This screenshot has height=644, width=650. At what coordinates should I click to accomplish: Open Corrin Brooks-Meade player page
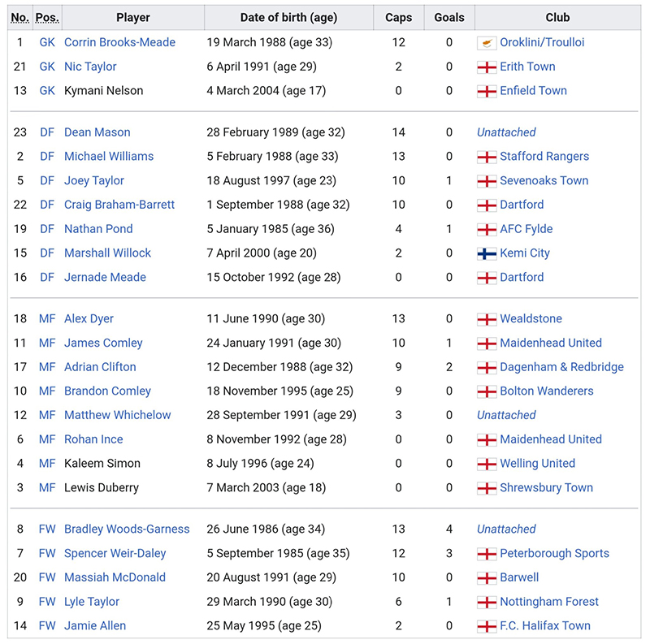coord(119,42)
